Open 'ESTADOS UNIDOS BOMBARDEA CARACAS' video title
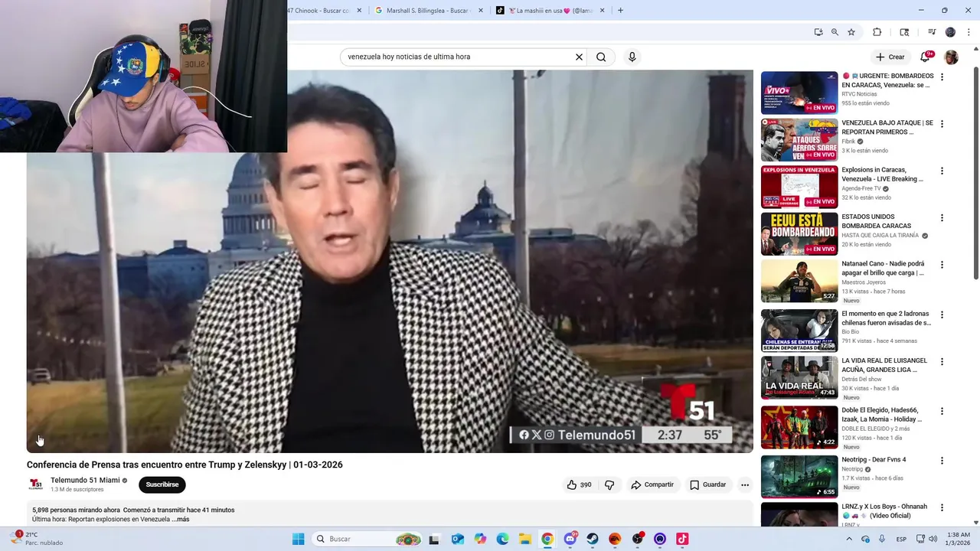The image size is (980, 551). [x=878, y=221]
